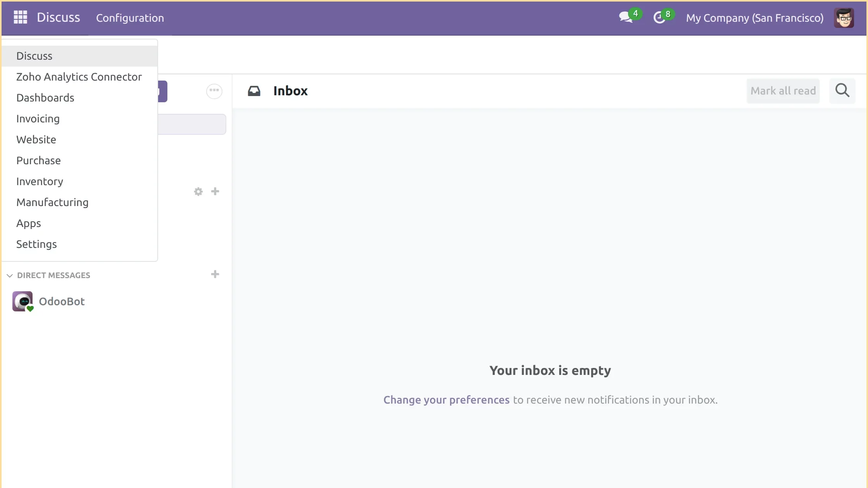The image size is (868, 488).
Task: Click Mark all read
Action: [x=783, y=91]
